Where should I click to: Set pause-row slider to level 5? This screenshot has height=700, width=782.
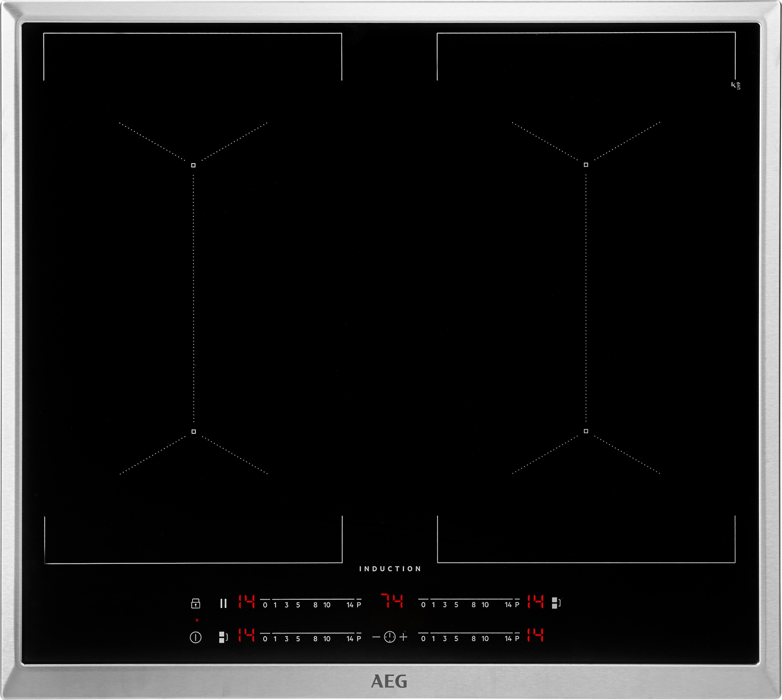[298, 605]
